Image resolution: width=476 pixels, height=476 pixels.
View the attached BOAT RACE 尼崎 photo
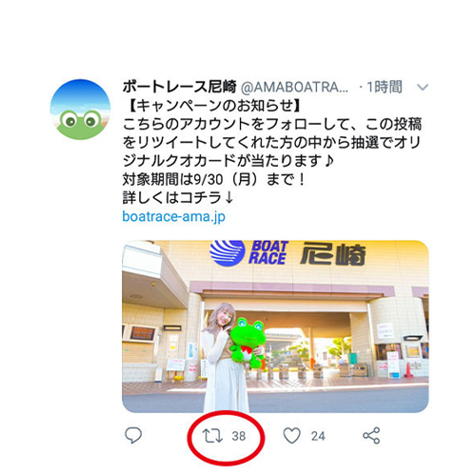[275, 327]
